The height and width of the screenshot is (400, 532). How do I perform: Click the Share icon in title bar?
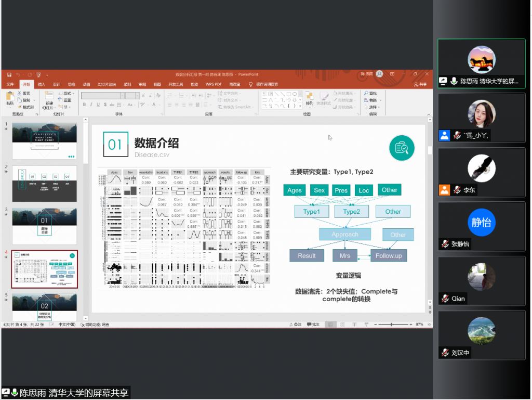pyautogui.click(x=420, y=84)
